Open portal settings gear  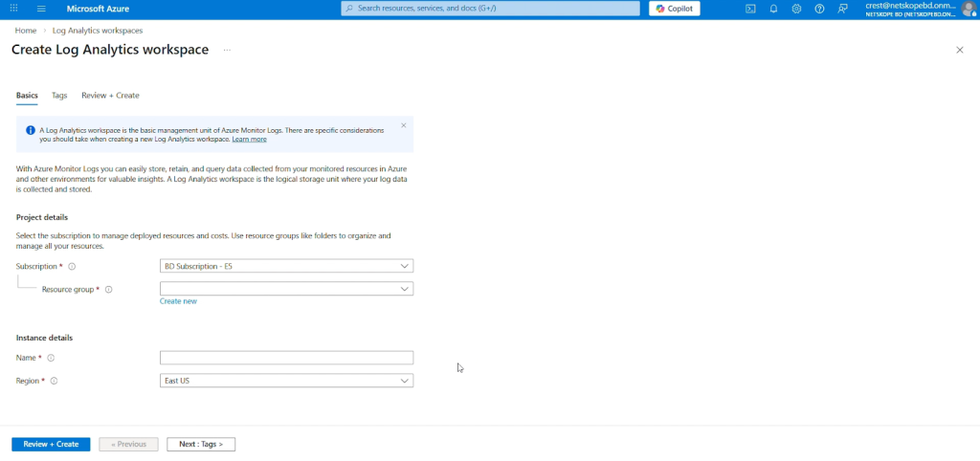click(796, 9)
